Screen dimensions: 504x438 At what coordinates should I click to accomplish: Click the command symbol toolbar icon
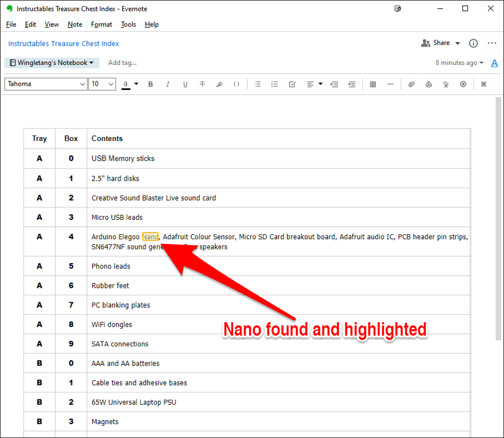[484, 84]
